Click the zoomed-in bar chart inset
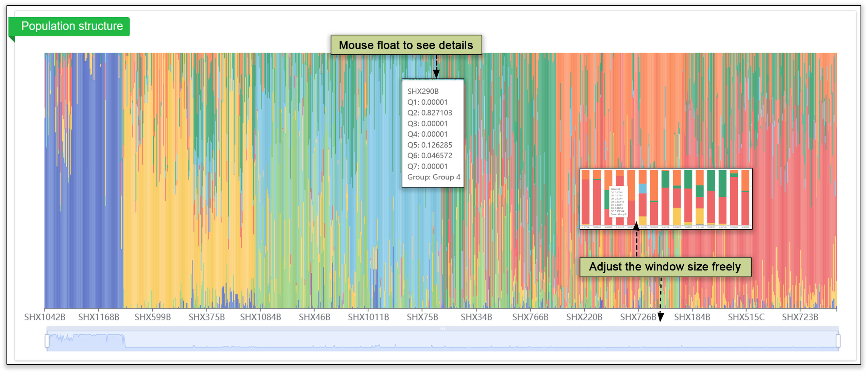Image resolution: width=868 pixels, height=372 pixels. click(x=666, y=199)
